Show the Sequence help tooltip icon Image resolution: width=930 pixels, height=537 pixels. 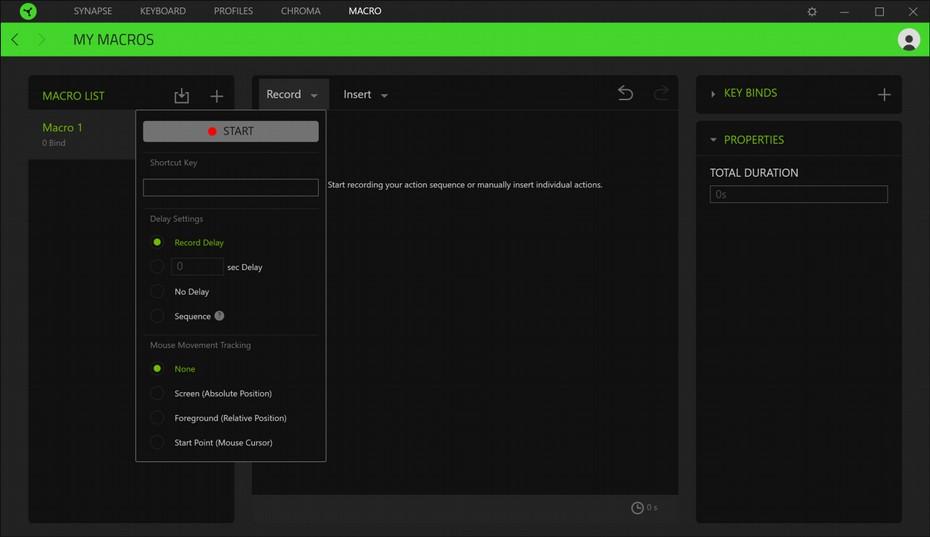219,316
